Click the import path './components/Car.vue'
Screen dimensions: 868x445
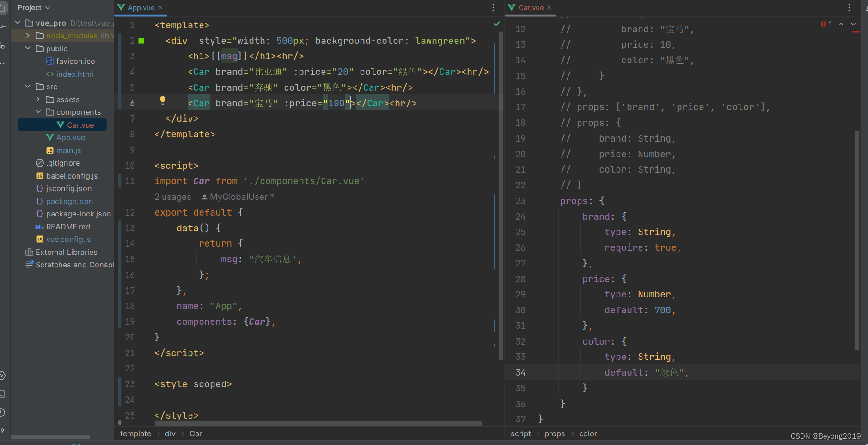(304, 181)
